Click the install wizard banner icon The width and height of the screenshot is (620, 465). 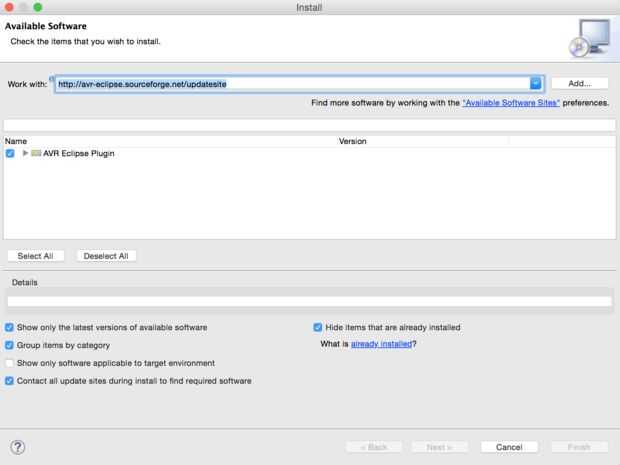click(x=586, y=39)
